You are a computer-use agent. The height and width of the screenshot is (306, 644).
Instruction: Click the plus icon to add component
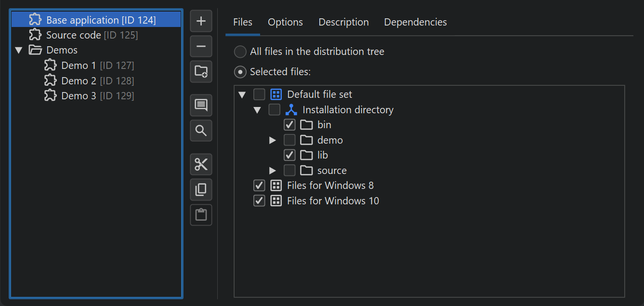(x=201, y=21)
